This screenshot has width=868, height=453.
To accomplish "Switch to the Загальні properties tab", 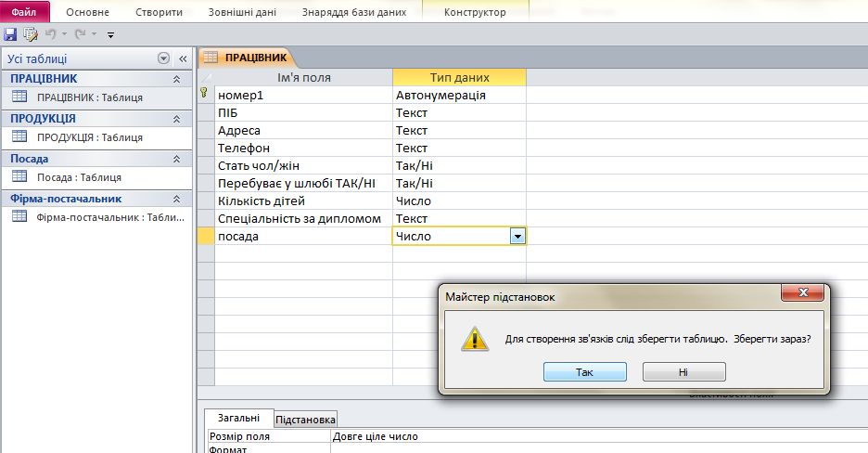I will [x=238, y=418].
